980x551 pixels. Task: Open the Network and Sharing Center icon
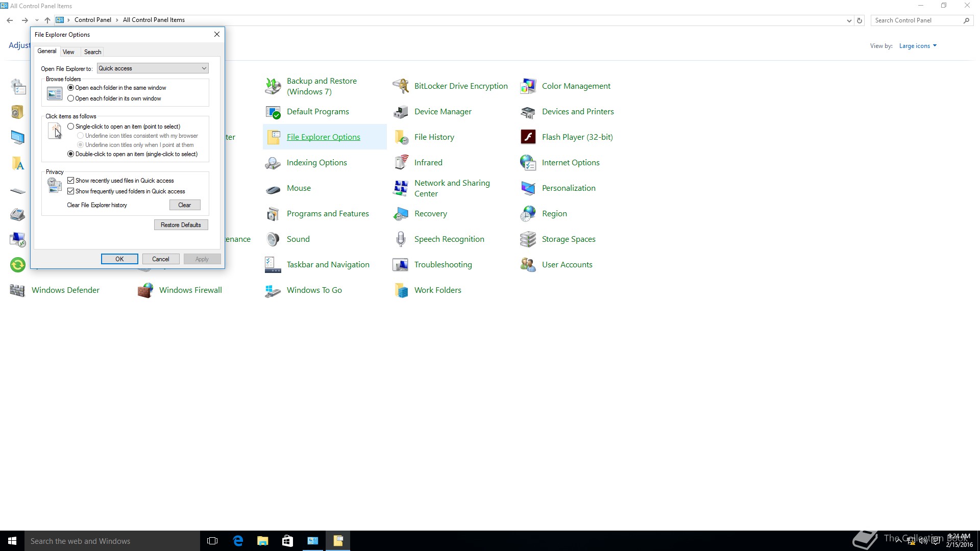pyautogui.click(x=401, y=188)
